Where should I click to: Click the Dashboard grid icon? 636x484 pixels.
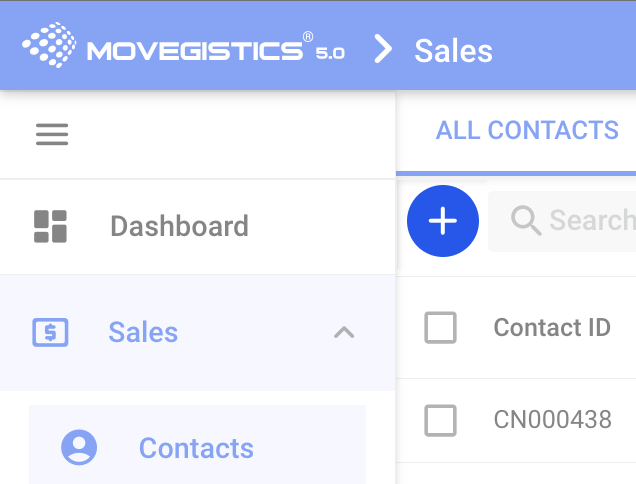click(51, 226)
